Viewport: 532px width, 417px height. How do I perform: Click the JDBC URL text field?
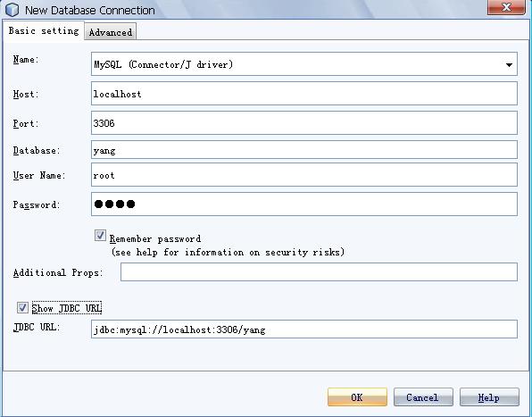pos(304,329)
